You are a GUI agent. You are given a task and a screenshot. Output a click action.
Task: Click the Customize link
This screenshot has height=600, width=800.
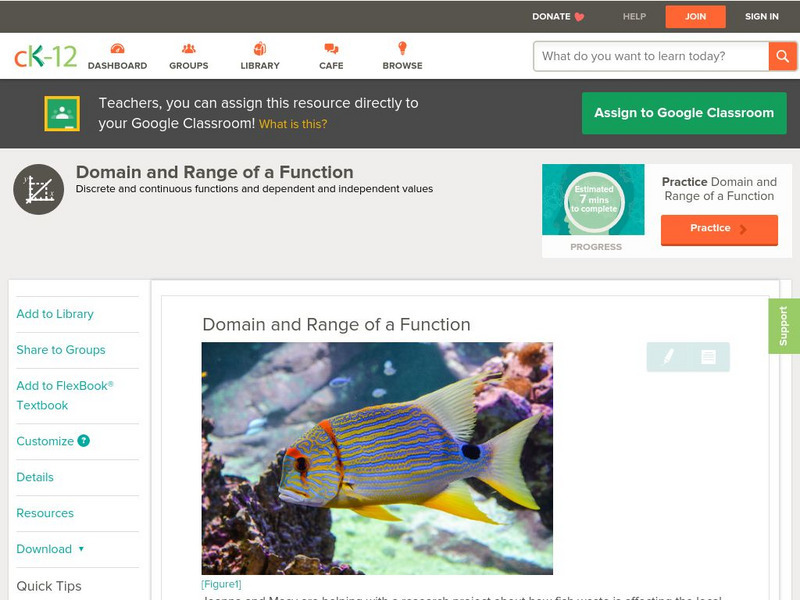(45, 441)
